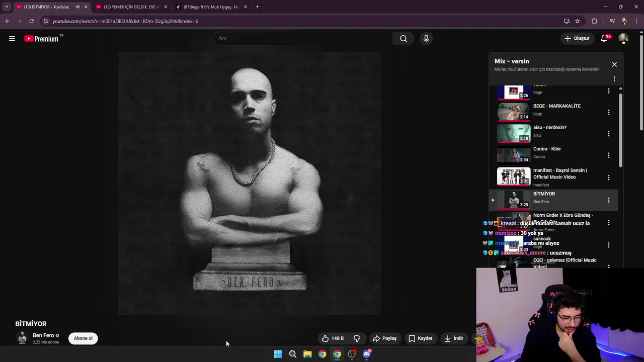Click '2,22 Mn abone' subscriber count
The width and height of the screenshot is (644, 362).
click(46, 342)
